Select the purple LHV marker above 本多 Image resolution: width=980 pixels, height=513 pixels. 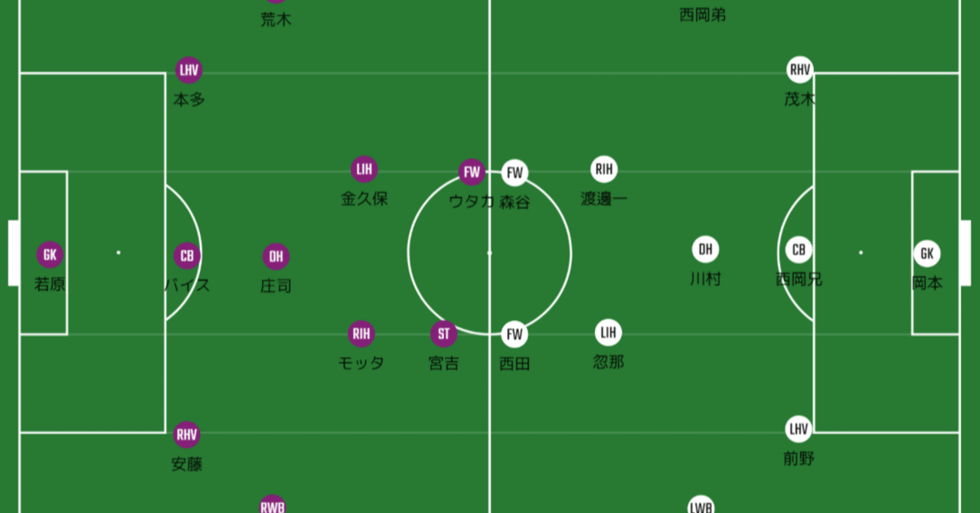pyautogui.click(x=188, y=70)
